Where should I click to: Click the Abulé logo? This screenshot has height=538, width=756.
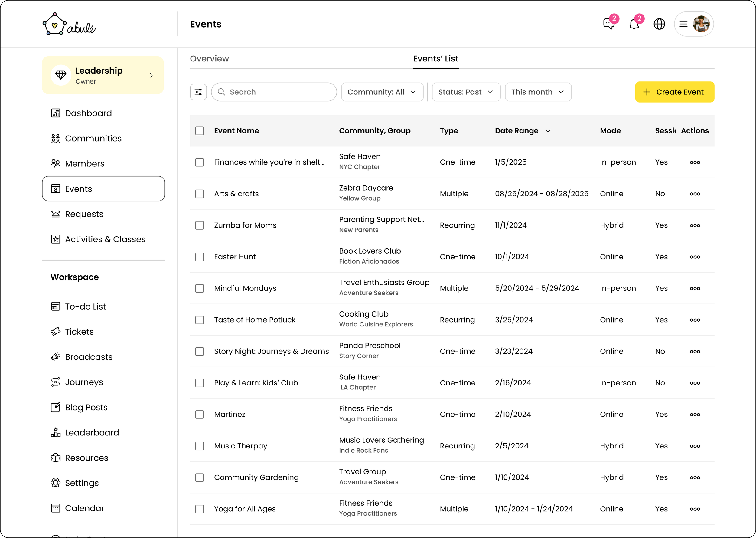69,25
